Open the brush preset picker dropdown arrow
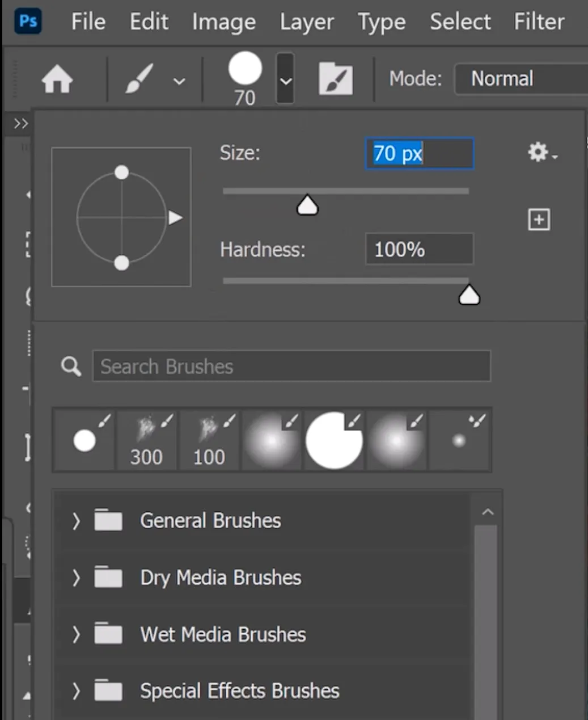The width and height of the screenshot is (588, 720). 285,79
